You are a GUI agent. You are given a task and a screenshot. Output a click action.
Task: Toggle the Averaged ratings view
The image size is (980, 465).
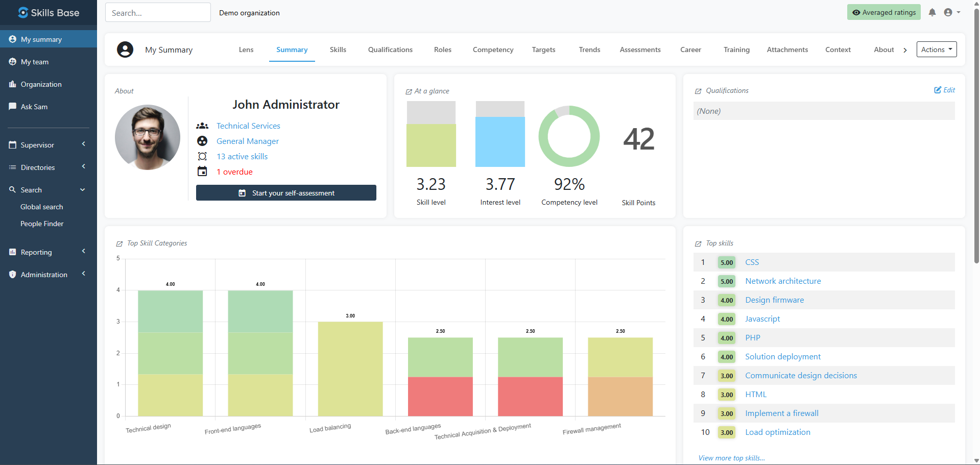click(x=883, y=12)
